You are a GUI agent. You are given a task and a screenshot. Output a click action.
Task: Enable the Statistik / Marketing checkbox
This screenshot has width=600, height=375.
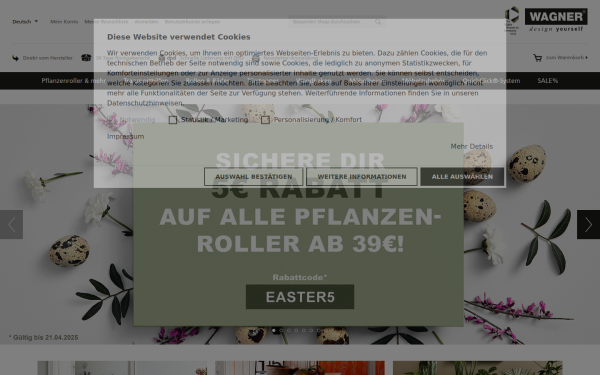tap(173, 120)
